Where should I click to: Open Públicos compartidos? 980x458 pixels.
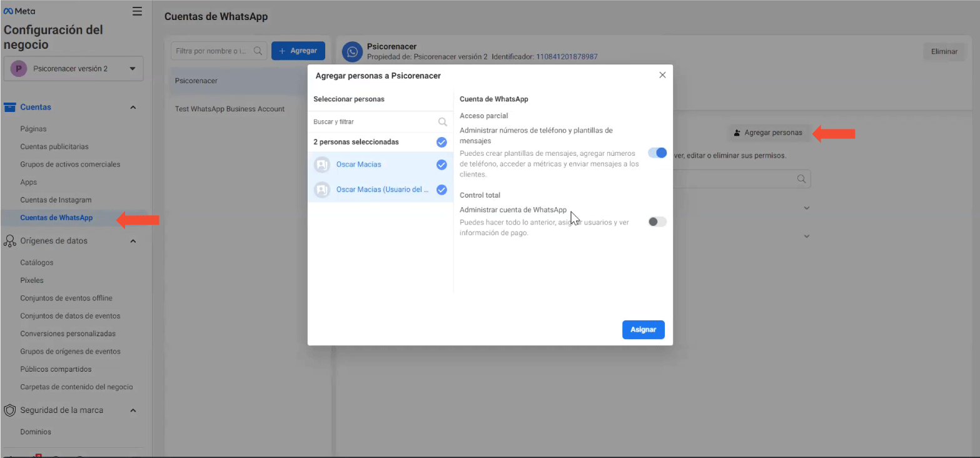tap(56, 369)
